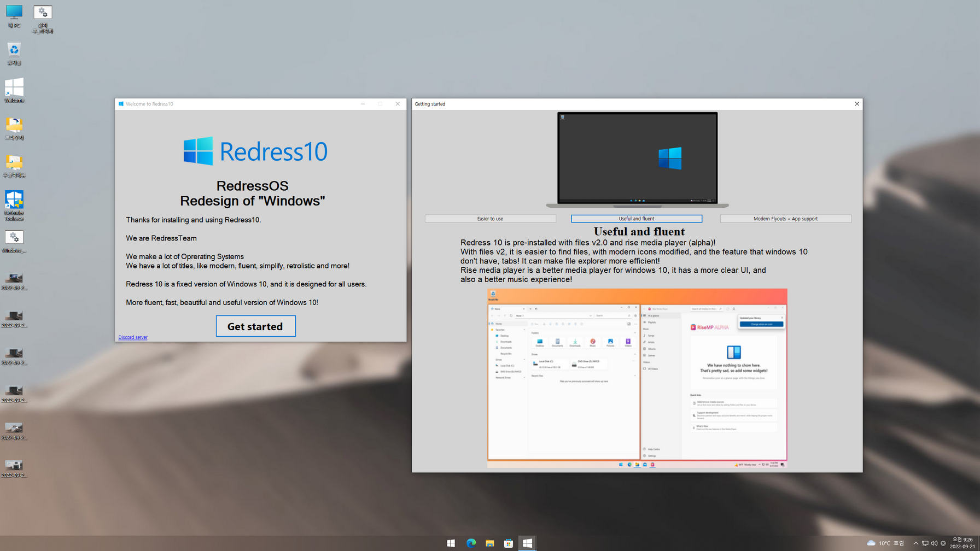The image size is (980, 551).
Task: Open the Discord server link
Action: click(133, 337)
